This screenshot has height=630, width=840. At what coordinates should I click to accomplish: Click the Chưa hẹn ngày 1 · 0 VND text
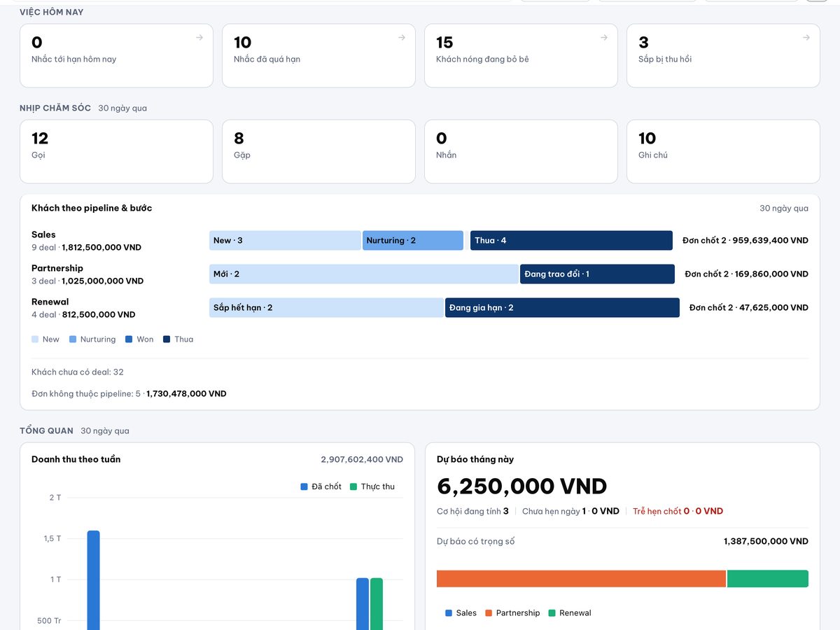tap(570, 512)
